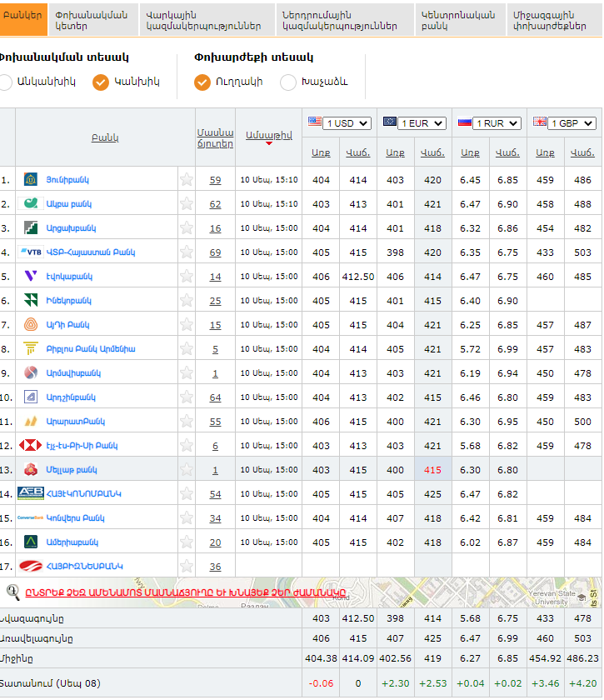Image resolution: width=604 pixels, height=700 pixels.
Task: Click the Արմսվիսբանկ logo icon
Action: click(x=30, y=372)
